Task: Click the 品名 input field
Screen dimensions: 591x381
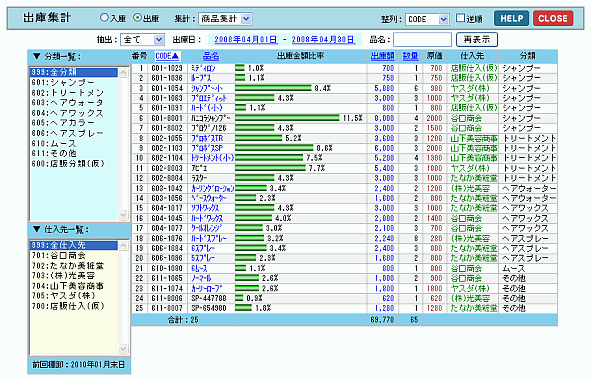Action: point(422,39)
